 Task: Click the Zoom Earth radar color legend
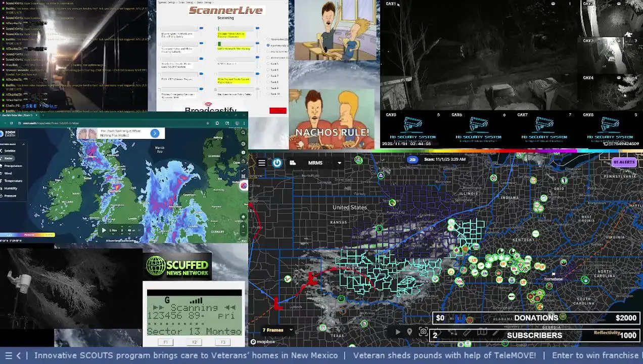tap(27, 235)
